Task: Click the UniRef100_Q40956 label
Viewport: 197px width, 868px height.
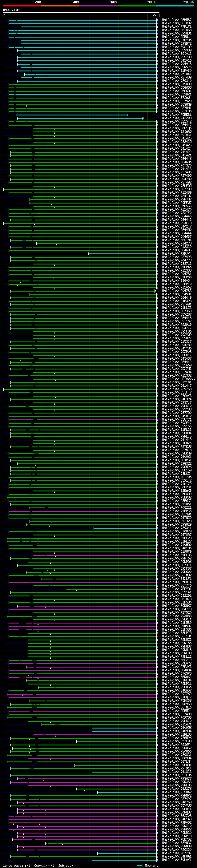Action: [x=177, y=728]
